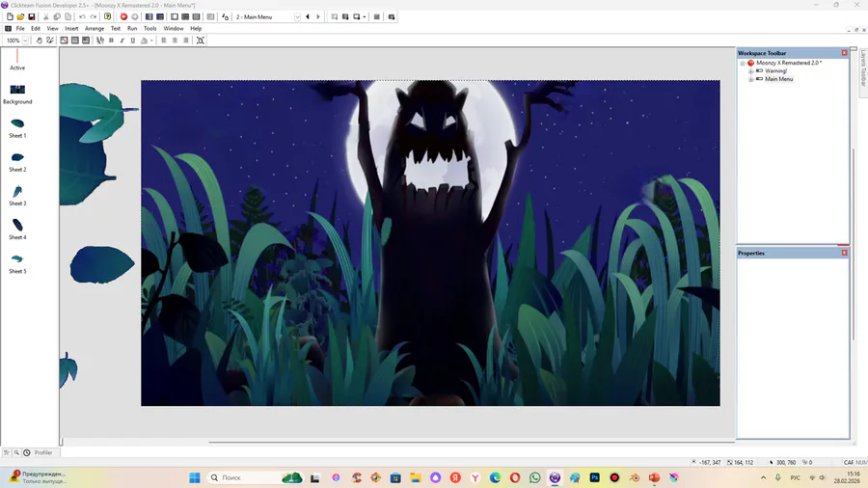Click the Bold text formatting icon
This screenshot has height=488, width=868.
coord(111,41)
